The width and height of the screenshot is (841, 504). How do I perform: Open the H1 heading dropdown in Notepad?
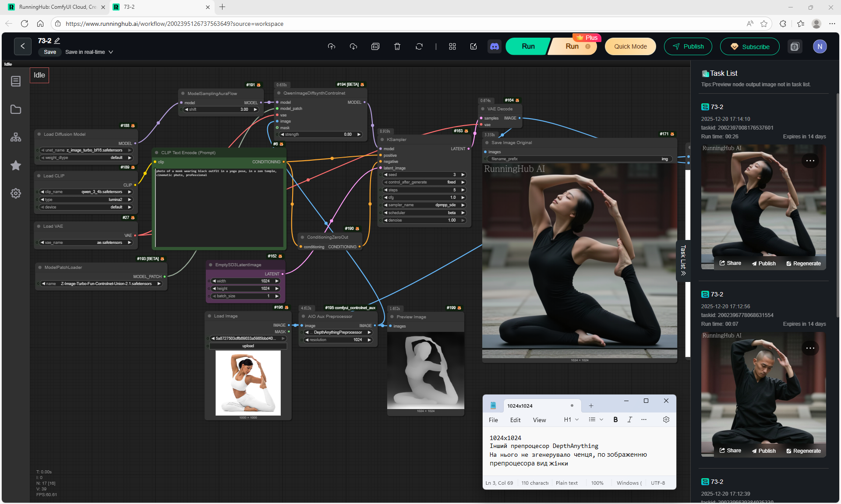click(x=571, y=419)
